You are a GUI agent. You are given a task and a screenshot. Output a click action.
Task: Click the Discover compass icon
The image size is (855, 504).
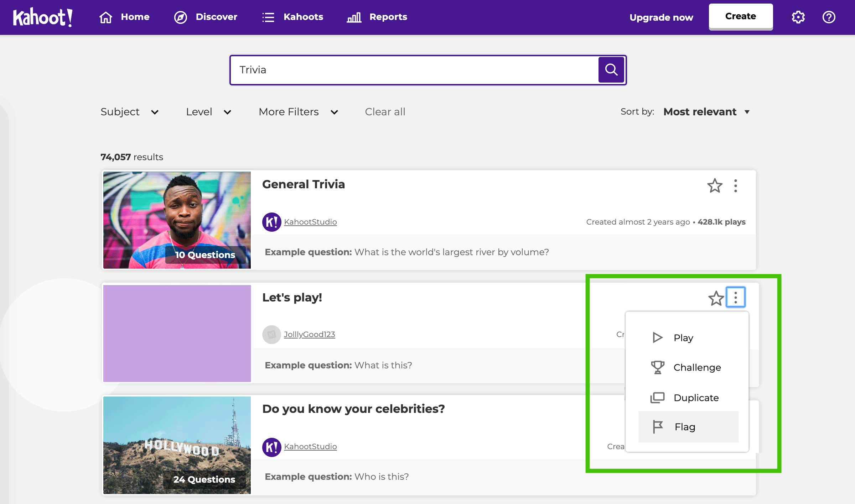181,17
